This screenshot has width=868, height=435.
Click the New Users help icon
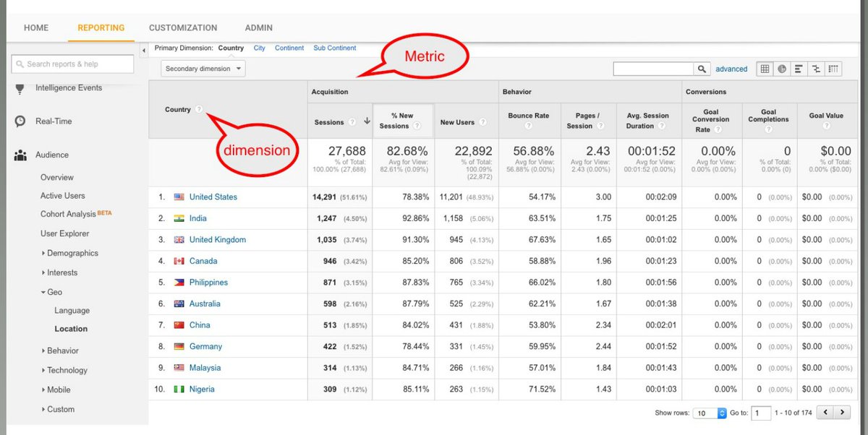(x=483, y=122)
